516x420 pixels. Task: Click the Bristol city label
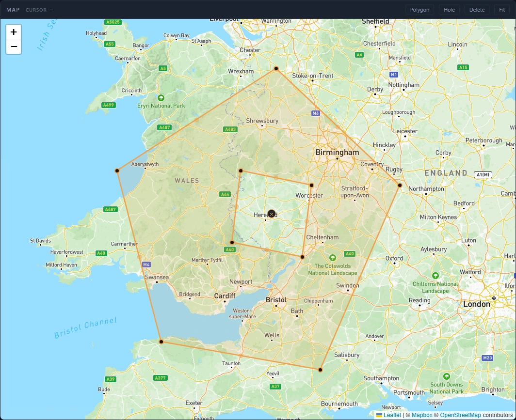(276, 300)
